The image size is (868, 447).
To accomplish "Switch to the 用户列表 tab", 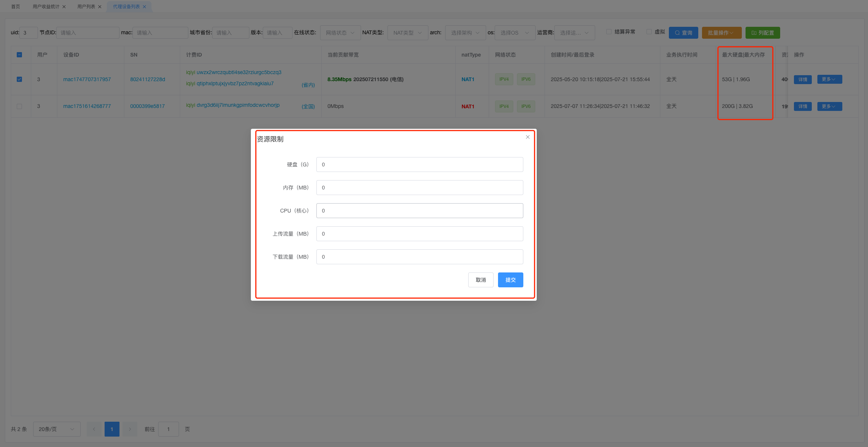I will [x=86, y=7].
